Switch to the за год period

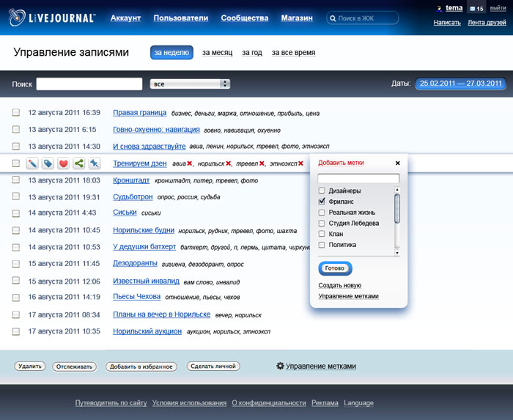pos(252,52)
